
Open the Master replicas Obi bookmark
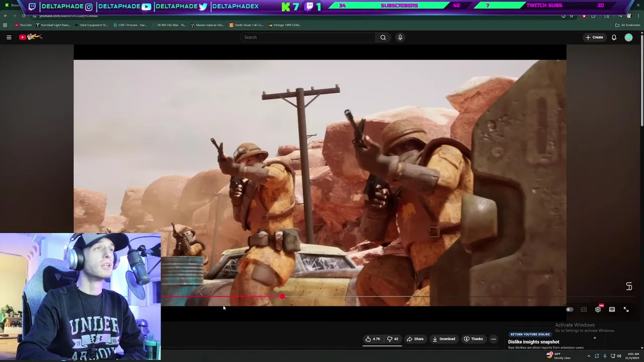pos(208,25)
